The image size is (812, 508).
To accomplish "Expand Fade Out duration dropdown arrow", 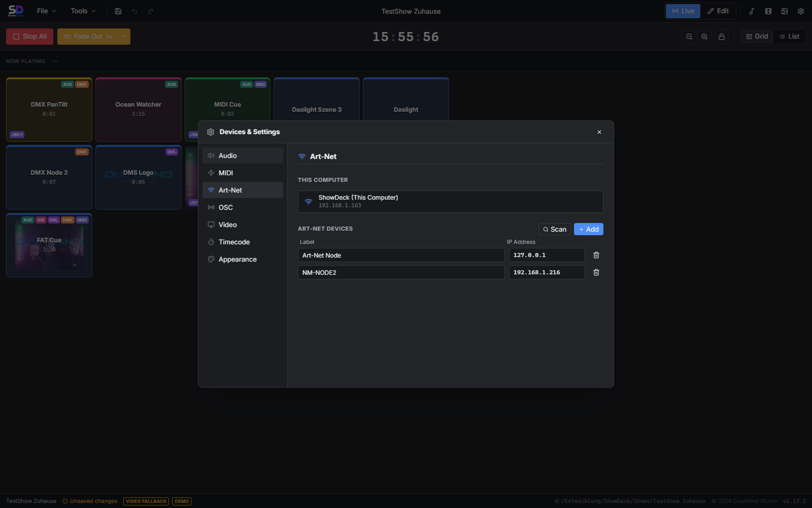I will (x=124, y=37).
